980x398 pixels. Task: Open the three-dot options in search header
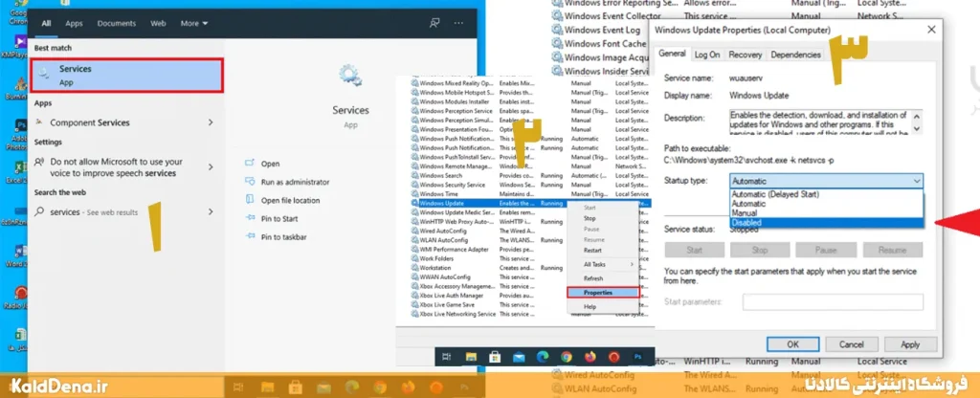pos(458,23)
